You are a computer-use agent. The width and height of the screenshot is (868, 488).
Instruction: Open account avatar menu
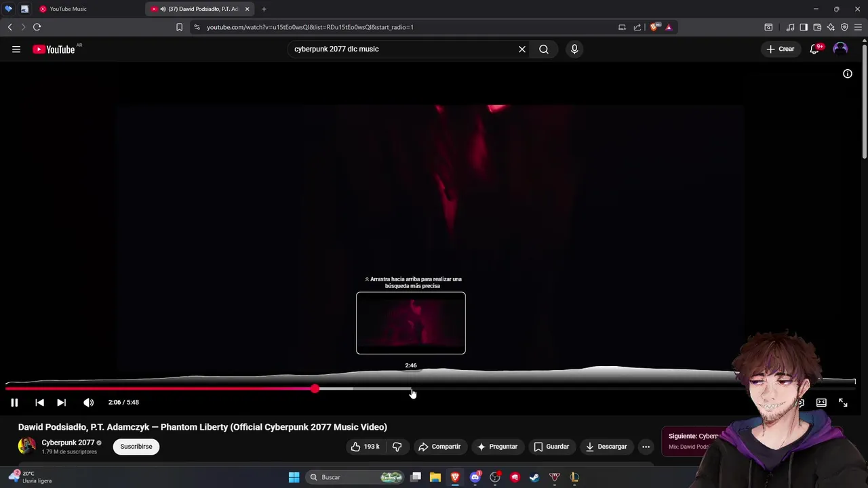(840, 49)
